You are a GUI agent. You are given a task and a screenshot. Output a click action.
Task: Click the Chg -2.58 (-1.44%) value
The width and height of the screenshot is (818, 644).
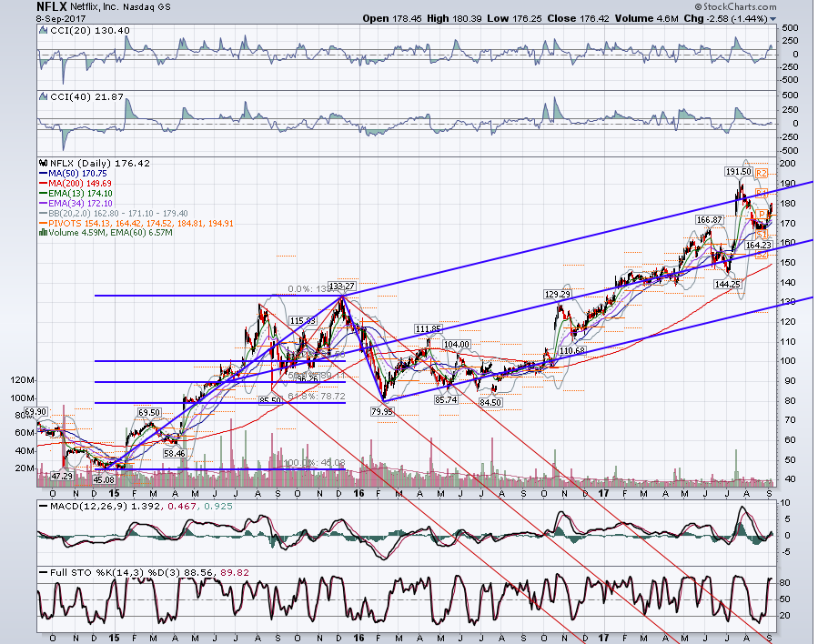tap(726, 18)
